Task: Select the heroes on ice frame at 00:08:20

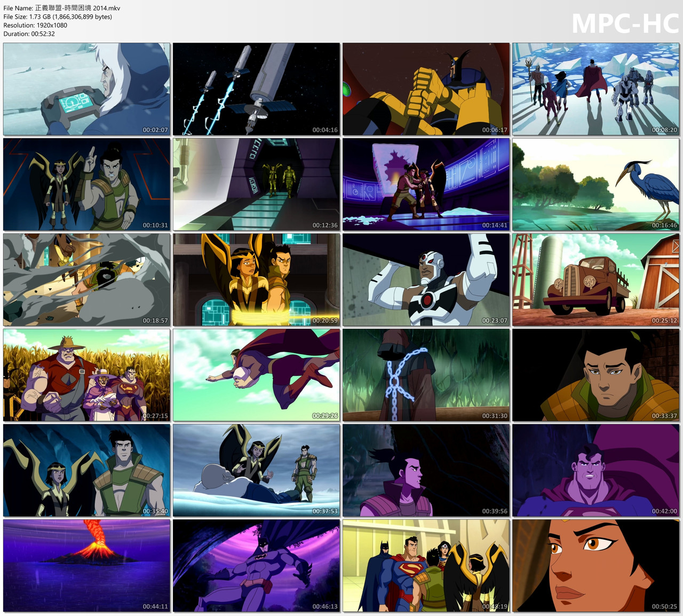Action: click(x=595, y=89)
